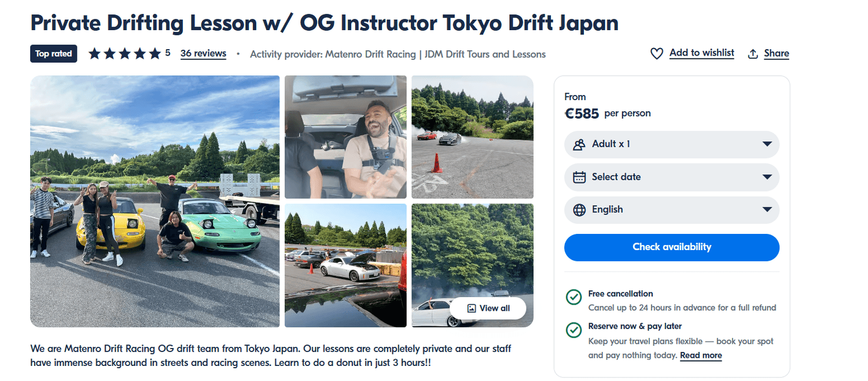Expand the Adult x 1 participants dropdown
The height and width of the screenshot is (381, 868).
point(672,144)
